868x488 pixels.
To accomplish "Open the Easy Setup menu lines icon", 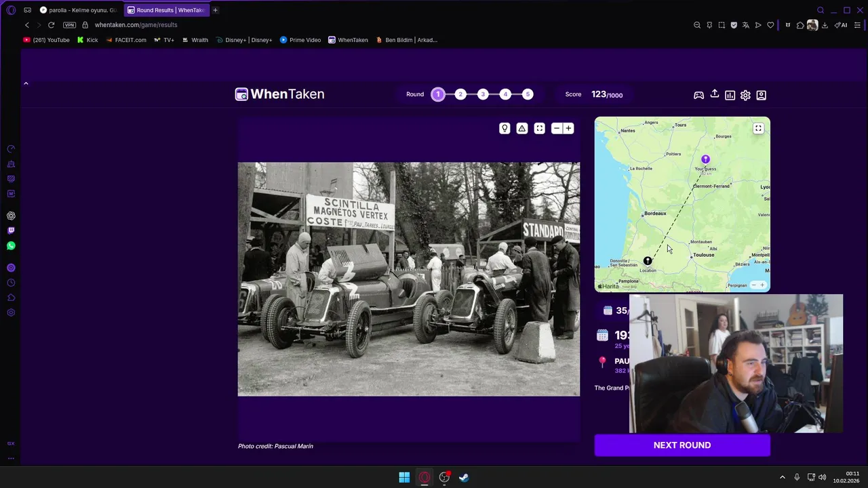I will (857, 25).
